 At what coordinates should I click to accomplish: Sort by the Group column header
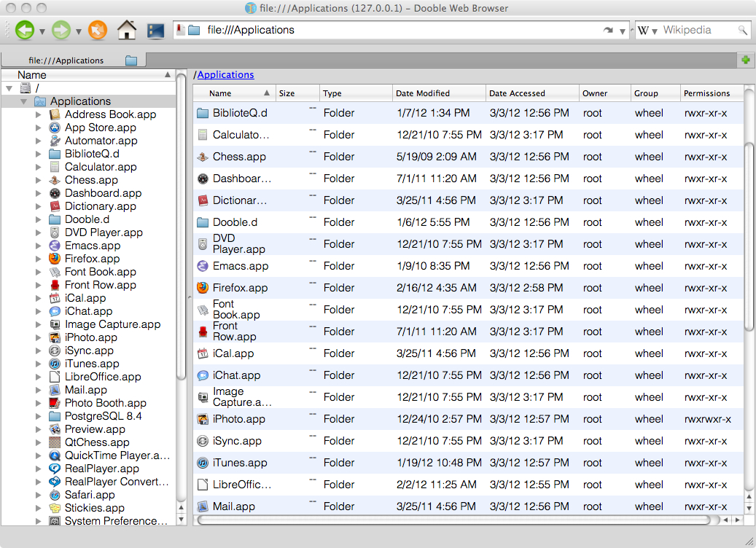coord(655,93)
